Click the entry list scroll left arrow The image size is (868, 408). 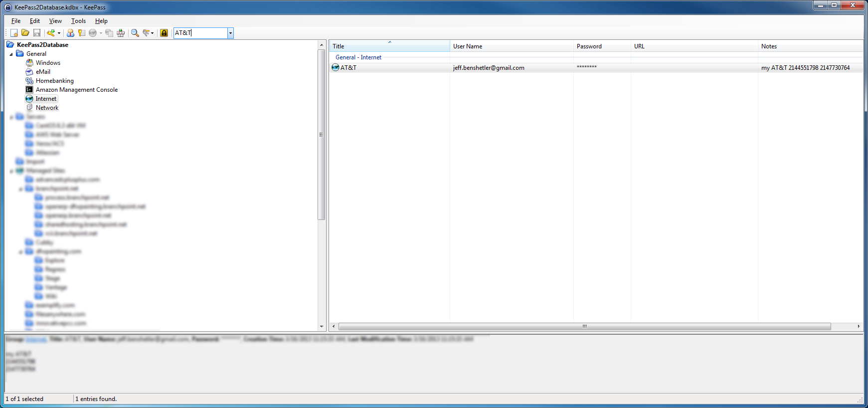[334, 327]
